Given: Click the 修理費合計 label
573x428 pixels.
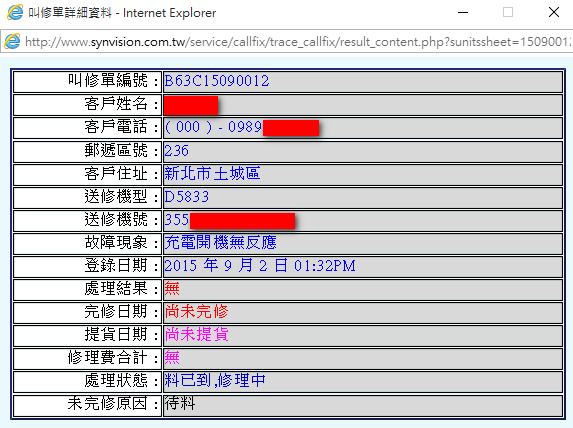Looking at the screenshot, I should point(114,358).
